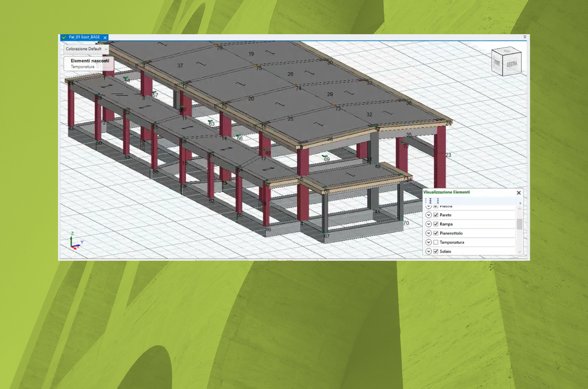The height and width of the screenshot is (389, 588).
Task: Click the DESTRA face of the view cube
Action: [x=512, y=64]
